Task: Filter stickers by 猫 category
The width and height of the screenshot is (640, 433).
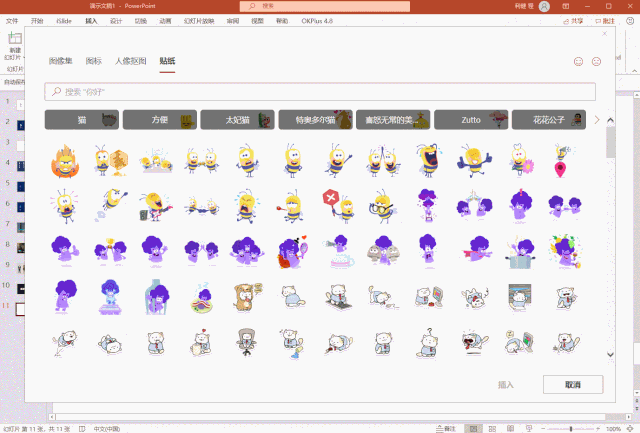Action: click(82, 120)
